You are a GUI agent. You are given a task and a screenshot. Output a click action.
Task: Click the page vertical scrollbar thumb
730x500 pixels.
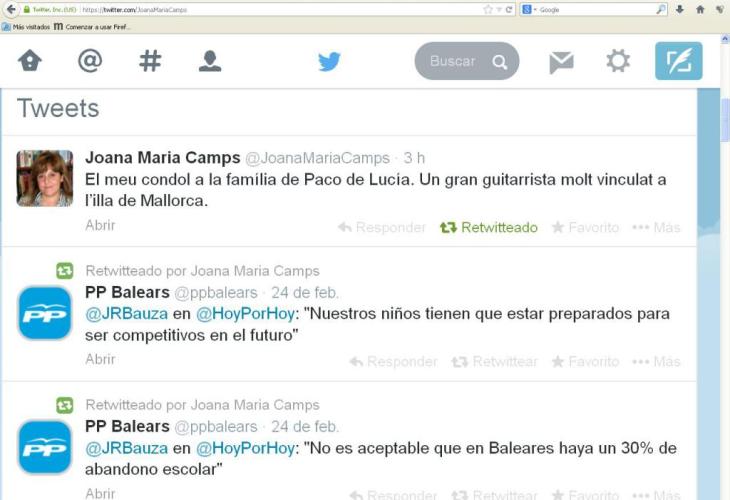(725, 120)
